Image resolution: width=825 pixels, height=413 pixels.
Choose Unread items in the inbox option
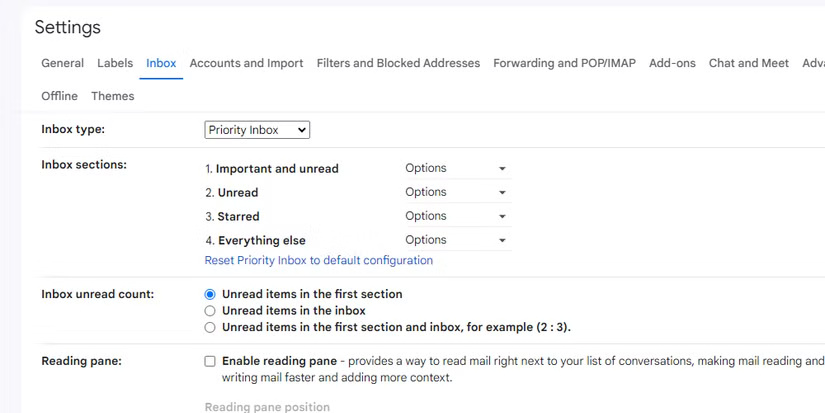(210, 311)
